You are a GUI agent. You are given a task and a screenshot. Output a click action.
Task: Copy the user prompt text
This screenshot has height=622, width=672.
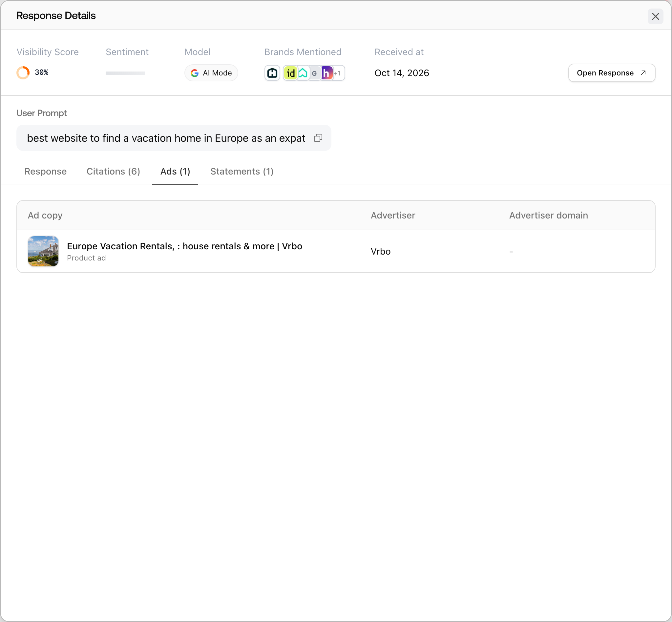coord(318,138)
